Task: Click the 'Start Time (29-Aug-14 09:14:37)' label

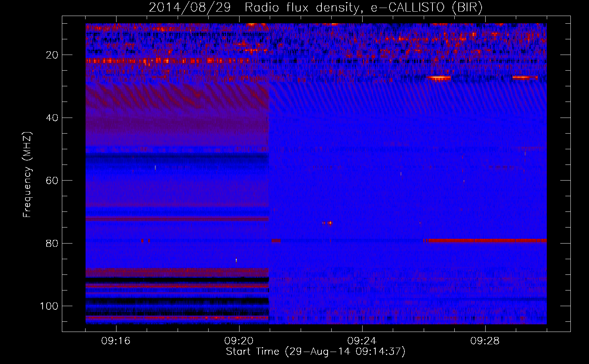Action: [x=316, y=352]
